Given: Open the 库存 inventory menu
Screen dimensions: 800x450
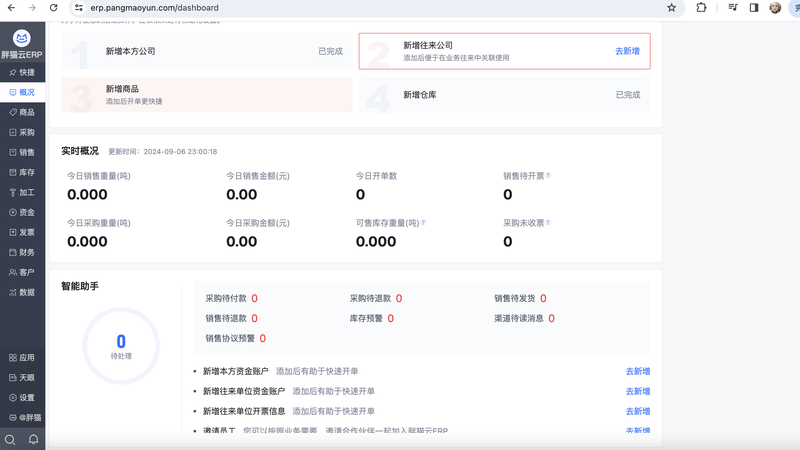Looking at the screenshot, I should click(x=22, y=172).
